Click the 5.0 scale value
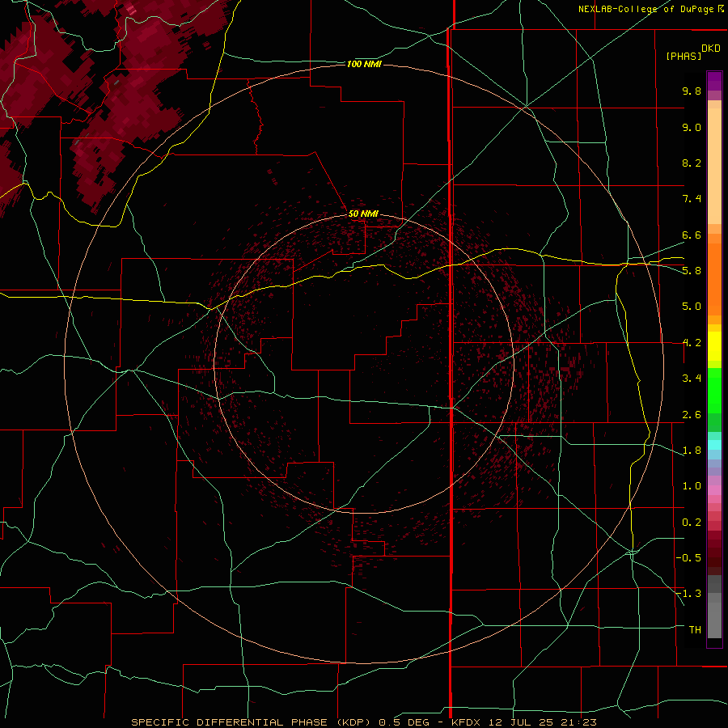Image resolution: width=728 pixels, height=728 pixels. (x=692, y=307)
